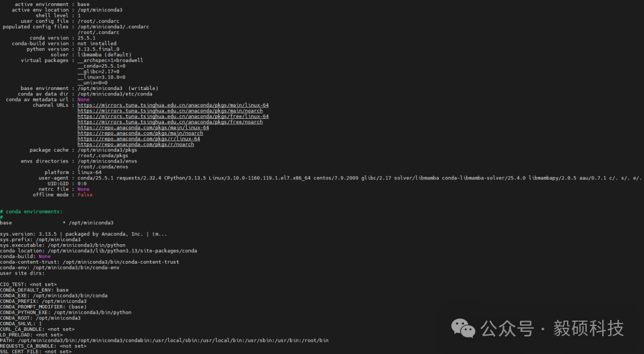Image resolution: width=644 pixels, height=354 pixels.
Task: Click the None value beside netrc file
Action: pyautogui.click(x=83, y=189)
